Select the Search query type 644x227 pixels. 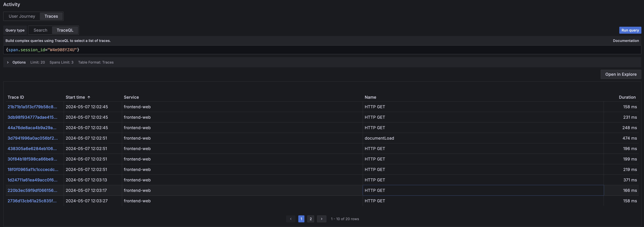coord(40,30)
